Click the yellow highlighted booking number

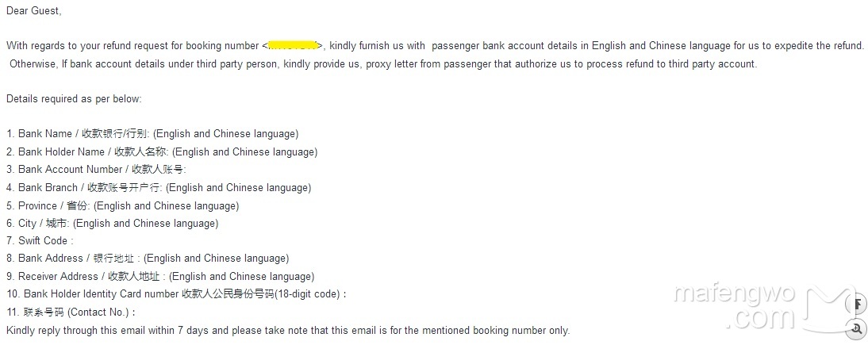click(x=292, y=45)
